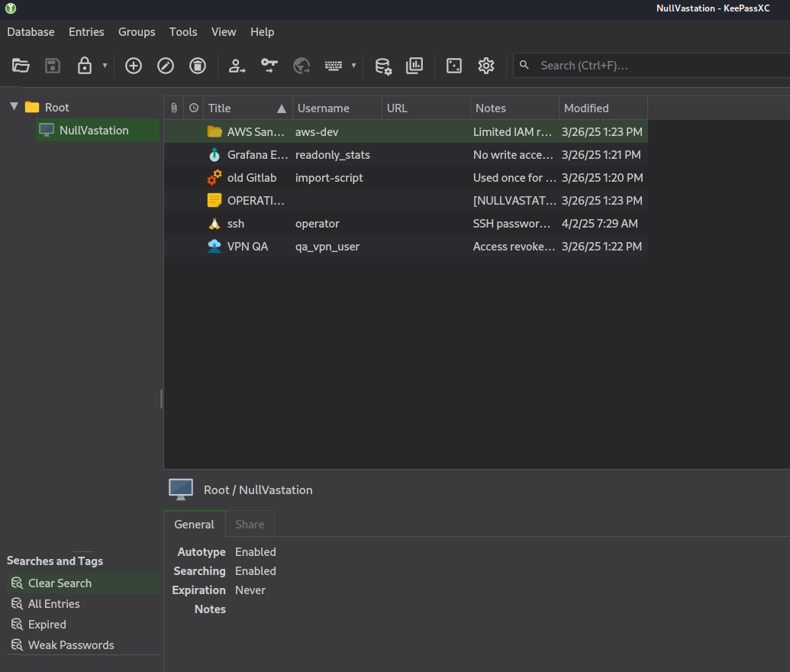This screenshot has width=790, height=672.
Task: Click the sidebar splitter handle
Action: click(x=161, y=399)
